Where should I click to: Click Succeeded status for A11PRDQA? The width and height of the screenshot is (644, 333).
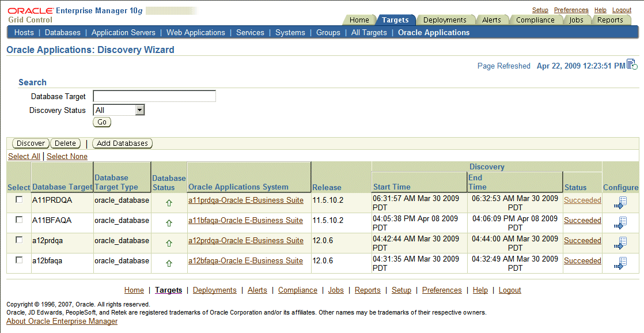[x=582, y=200]
